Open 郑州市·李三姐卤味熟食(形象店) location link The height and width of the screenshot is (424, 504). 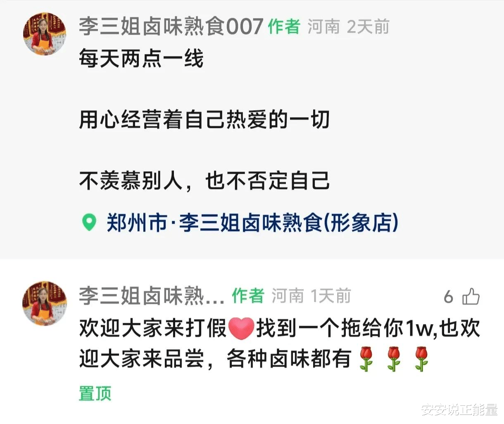pyautogui.click(x=252, y=223)
